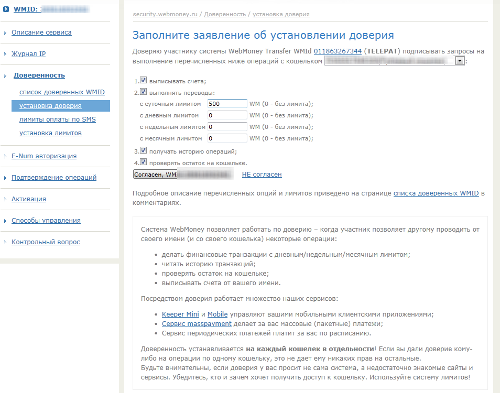This screenshot has width=500, height=393.
Task: Toggle checkbox 1 'выписывать счета'
Action: [x=143, y=80]
